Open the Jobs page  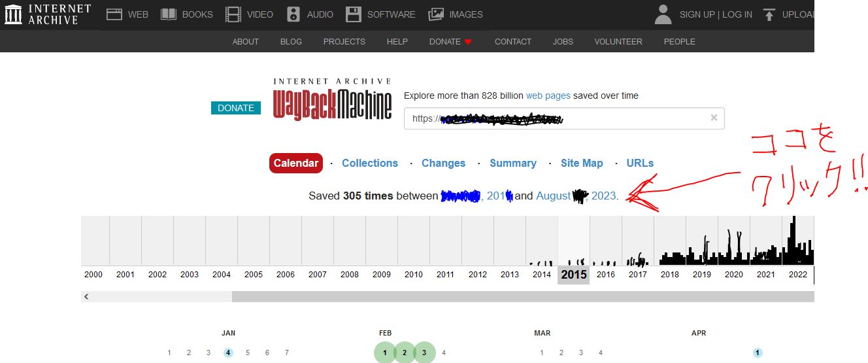click(563, 41)
